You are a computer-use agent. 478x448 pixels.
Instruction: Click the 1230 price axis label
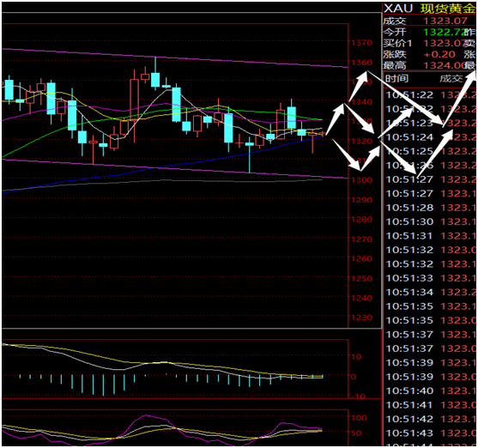click(361, 318)
